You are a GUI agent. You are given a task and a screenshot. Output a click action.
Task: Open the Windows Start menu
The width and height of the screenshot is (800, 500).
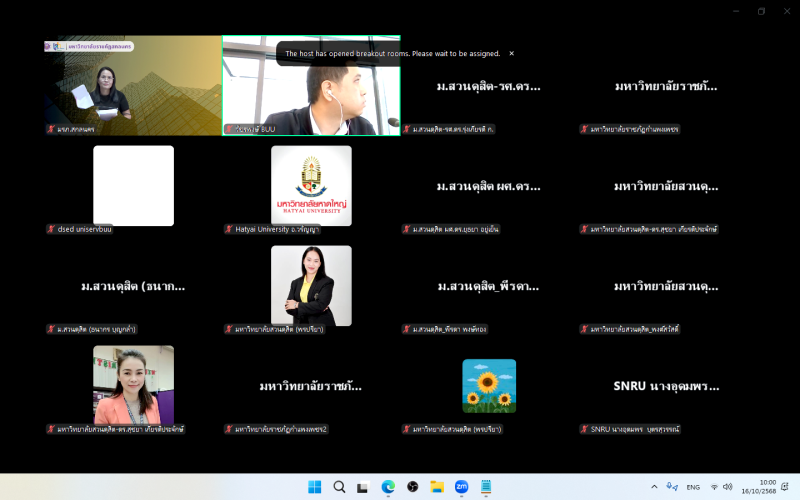click(314, 487)
